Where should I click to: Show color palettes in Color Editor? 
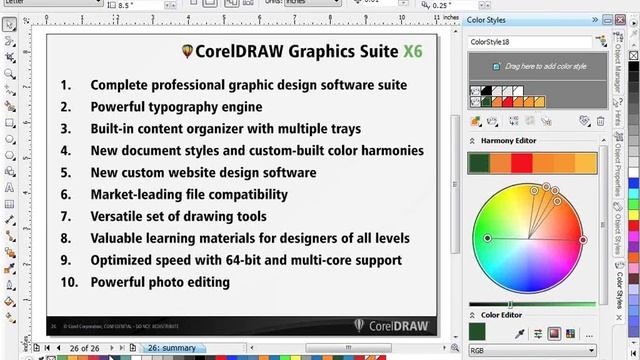tap(571, 334)
